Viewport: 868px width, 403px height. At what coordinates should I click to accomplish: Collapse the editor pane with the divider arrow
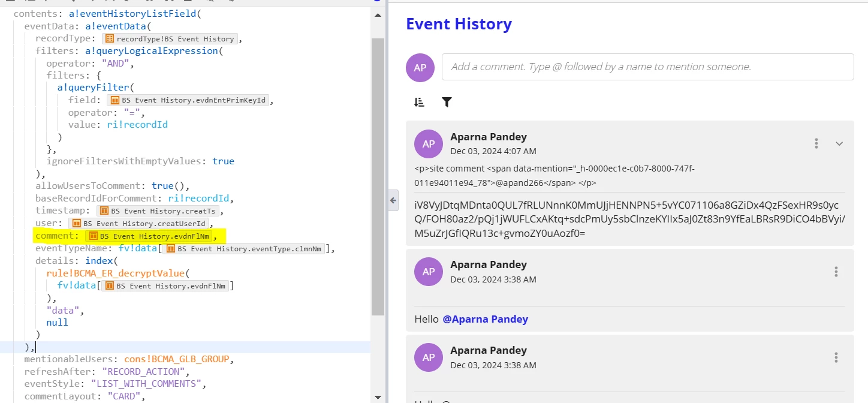click(x=393, y=200)
